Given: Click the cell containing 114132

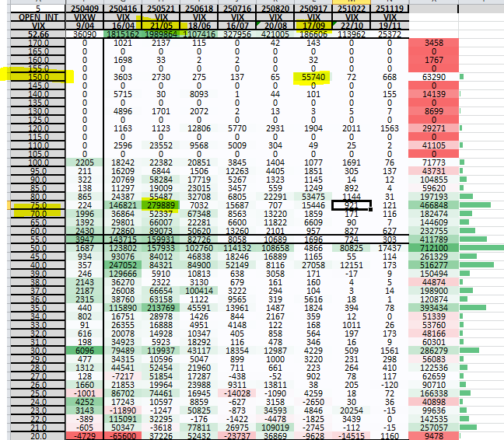Looking at the screenshot, I should (237, 248).
